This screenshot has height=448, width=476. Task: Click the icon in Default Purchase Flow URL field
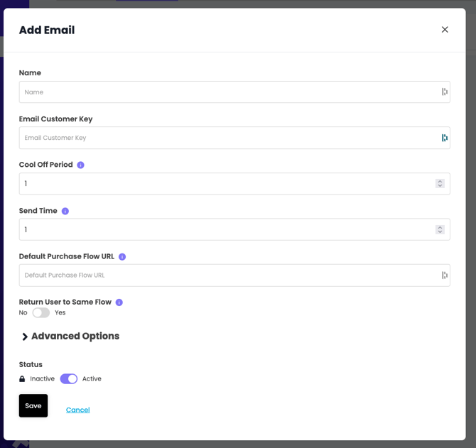pyautogui.click(x=444, y=275)
